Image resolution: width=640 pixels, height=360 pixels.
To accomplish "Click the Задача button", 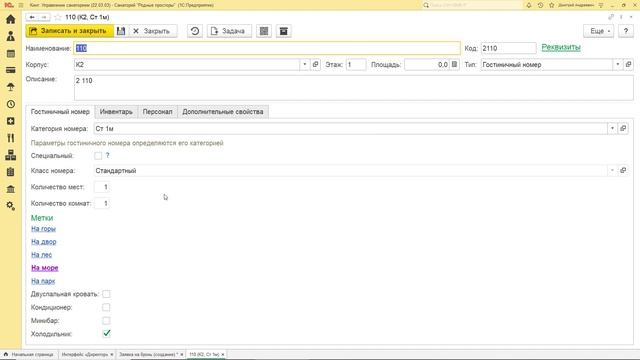I will point(229,31).
